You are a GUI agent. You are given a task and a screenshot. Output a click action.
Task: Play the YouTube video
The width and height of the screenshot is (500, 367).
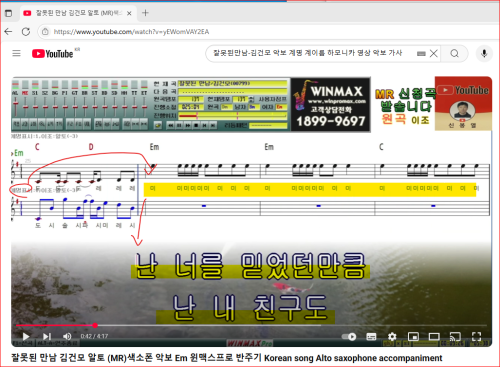click(26, 336)
